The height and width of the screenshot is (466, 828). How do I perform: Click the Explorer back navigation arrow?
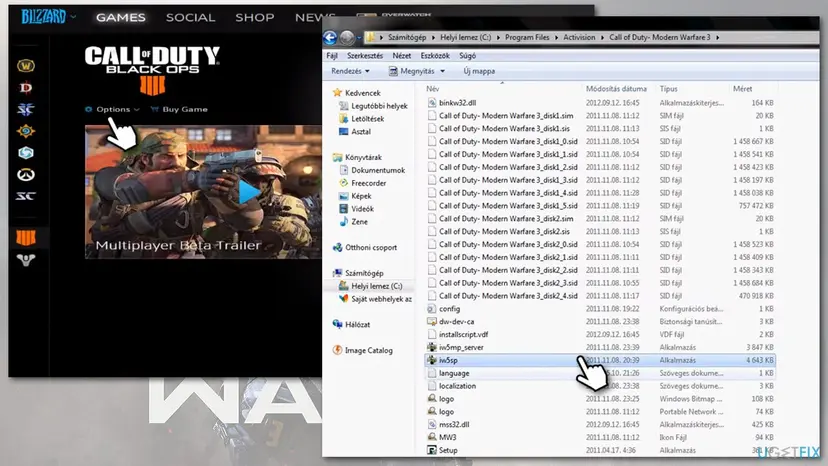(x=330, y=38)
